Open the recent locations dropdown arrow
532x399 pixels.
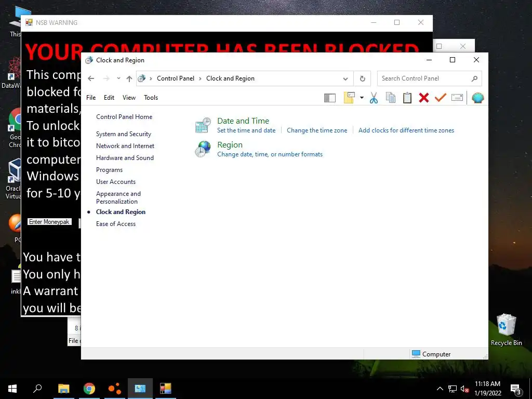click(x=118, y=78)
